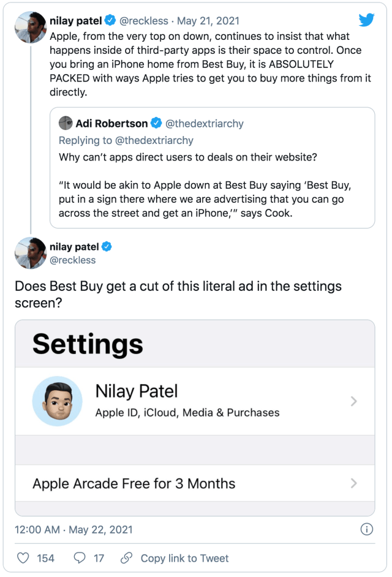The width and height of the screenshot is (392, 577).
Task: Click Adi Robertson's small avatar
Action: (x=66, y=123)
